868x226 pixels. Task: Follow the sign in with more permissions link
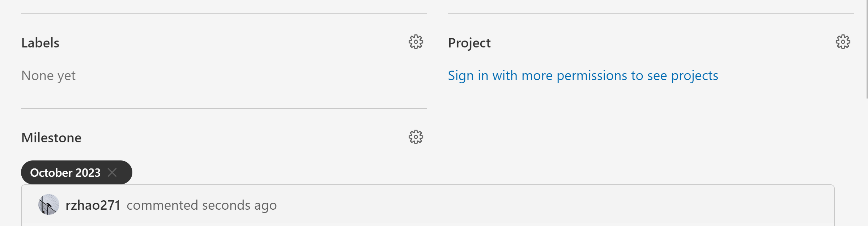point(583,75)
